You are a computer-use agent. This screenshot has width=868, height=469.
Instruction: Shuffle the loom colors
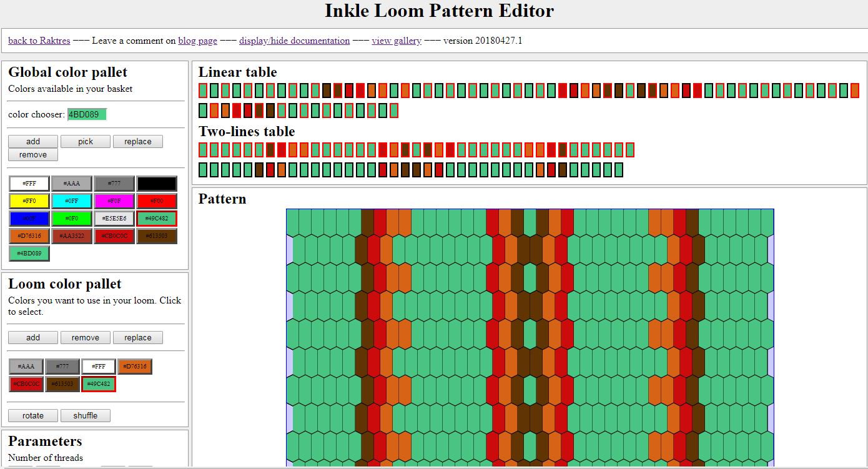pos(86,415)
